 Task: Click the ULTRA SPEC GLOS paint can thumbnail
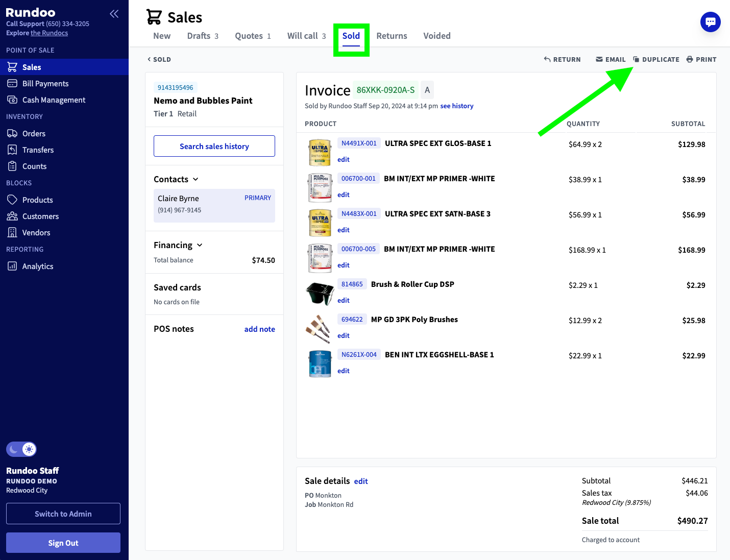pos(320,152)
